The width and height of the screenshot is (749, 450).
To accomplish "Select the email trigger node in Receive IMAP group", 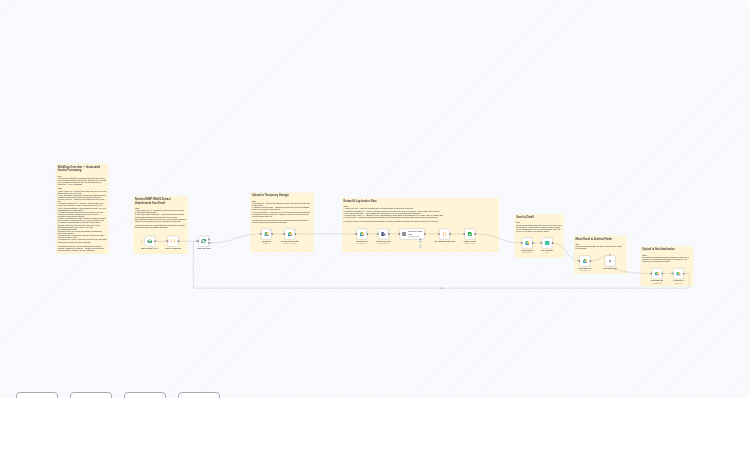I will pos(149,241).
